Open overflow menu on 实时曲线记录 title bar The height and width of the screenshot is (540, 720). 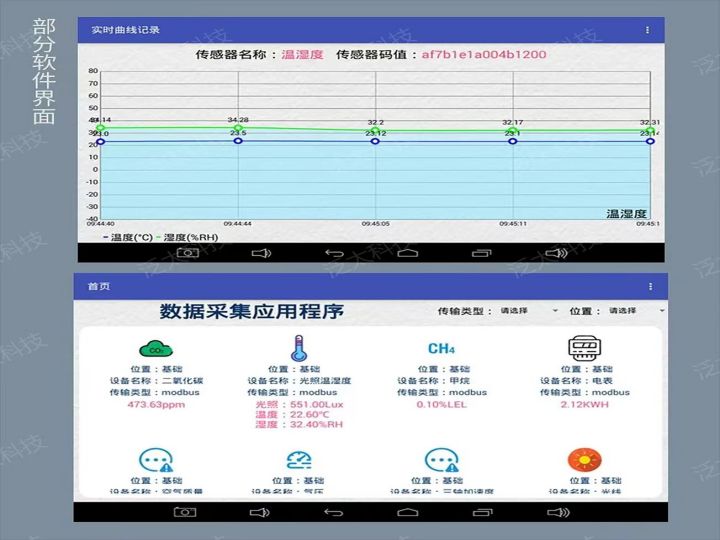pos(647,30)
